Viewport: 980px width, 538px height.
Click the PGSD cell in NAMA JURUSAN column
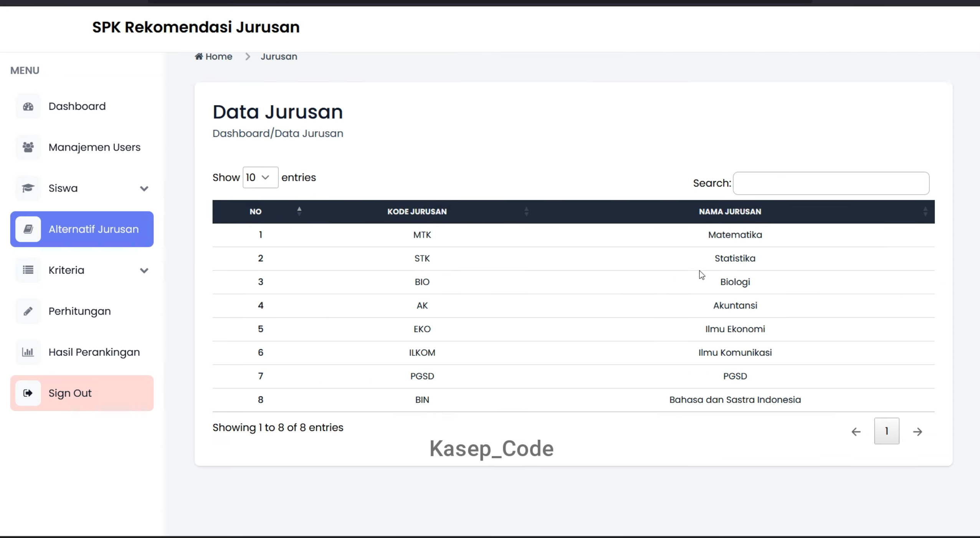click(x=735, y=376)
